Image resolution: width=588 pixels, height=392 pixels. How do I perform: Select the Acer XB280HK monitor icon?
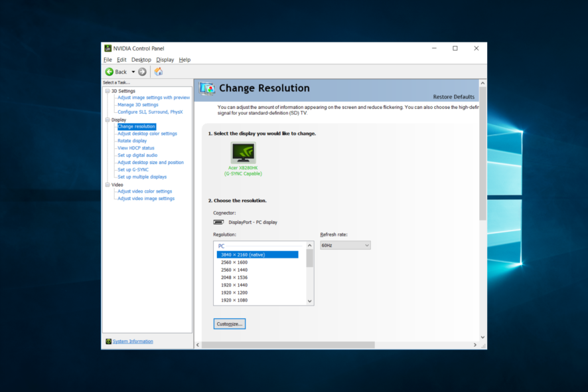point(244,153)
